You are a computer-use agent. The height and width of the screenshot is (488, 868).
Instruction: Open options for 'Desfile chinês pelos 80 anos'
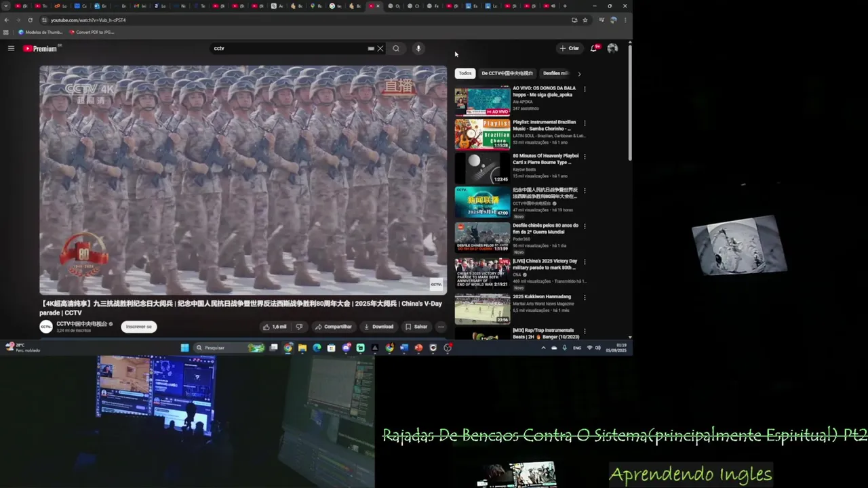click(x=585, y=226)
